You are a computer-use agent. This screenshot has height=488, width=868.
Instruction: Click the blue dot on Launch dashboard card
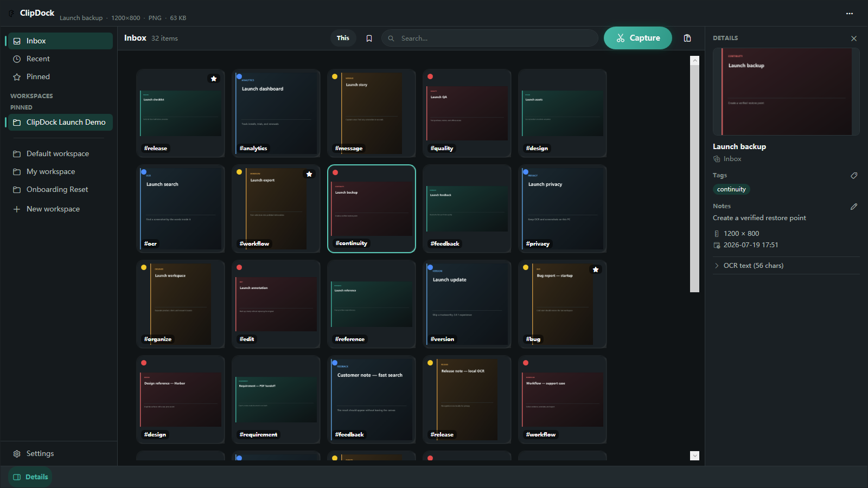point(239,76)
